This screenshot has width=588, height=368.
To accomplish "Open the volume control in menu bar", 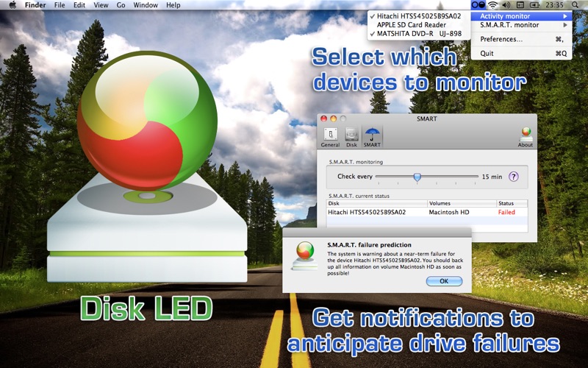I will (506, 5).
